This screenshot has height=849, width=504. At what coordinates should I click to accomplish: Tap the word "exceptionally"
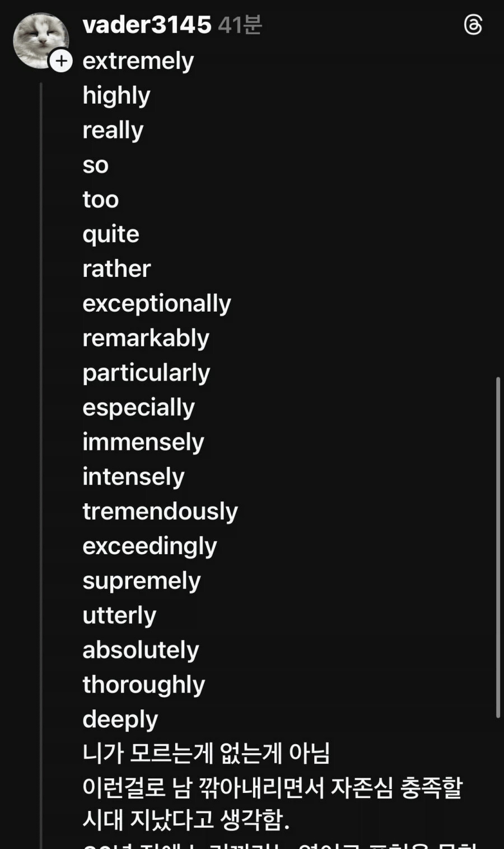coord(157,304)
